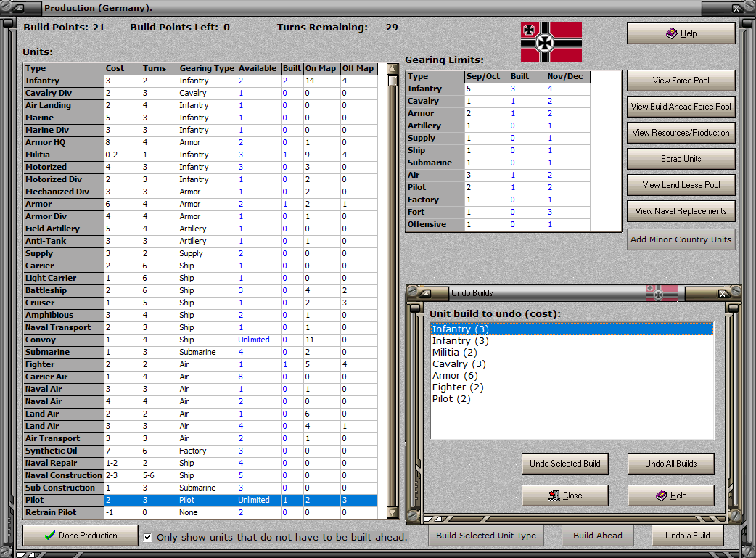Click the Undo Builds window X icon
This screenshot has width=756, height=558.
pyautogui.click(x=723, y=293)
